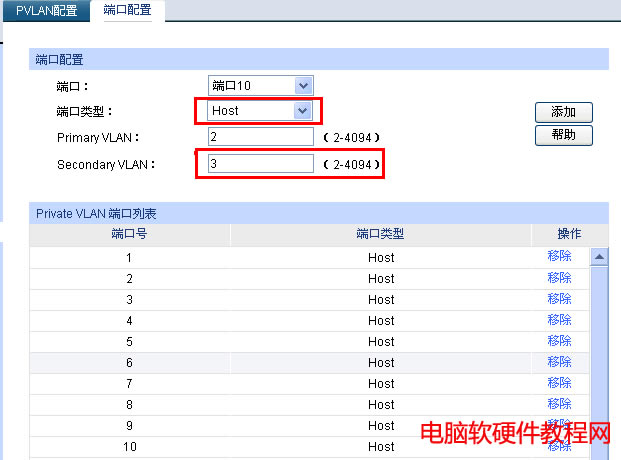Click the port list vertical scrollbar track
The image size is (621, 460).
(x=599, y=363)
